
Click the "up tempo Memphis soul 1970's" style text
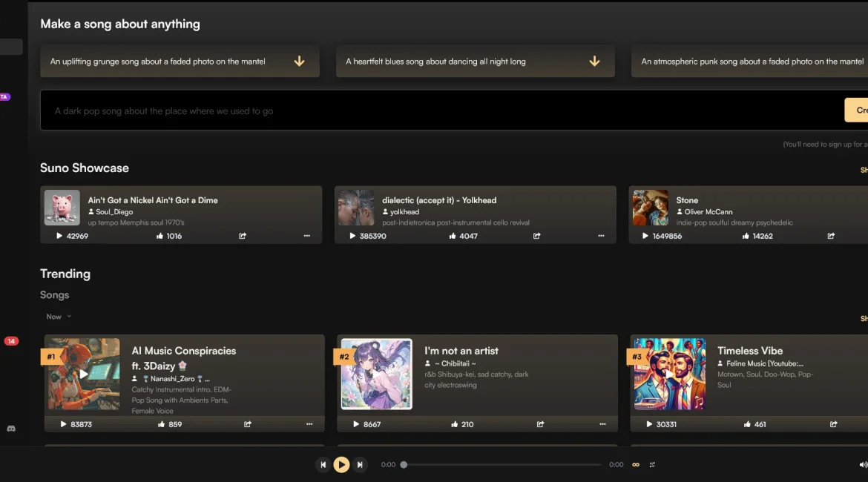137,222
